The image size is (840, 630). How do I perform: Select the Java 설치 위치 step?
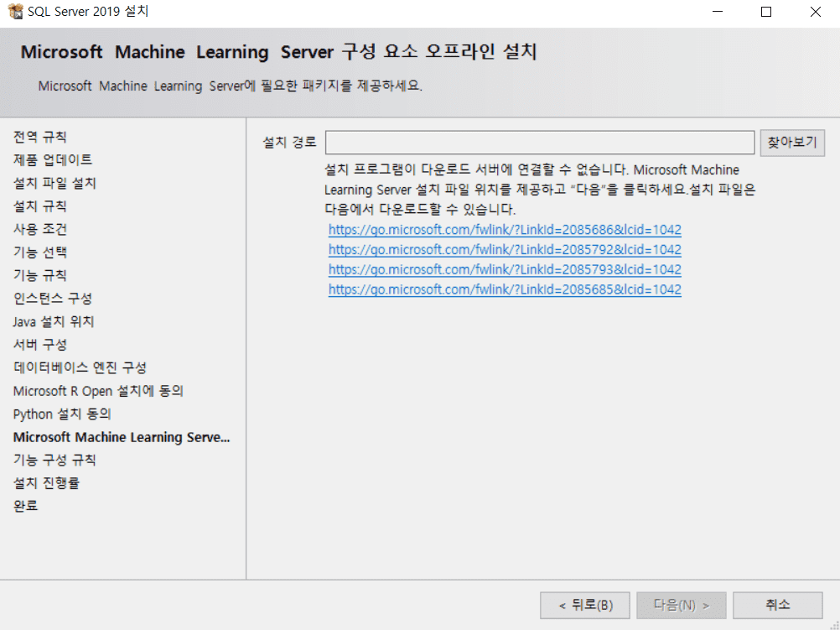coord(54,321)
